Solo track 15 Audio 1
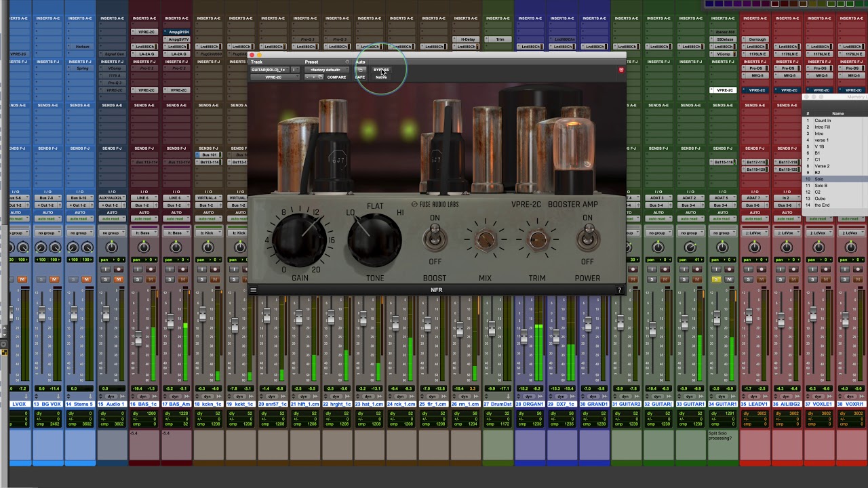The image size is (868, 488). point(106,279)
